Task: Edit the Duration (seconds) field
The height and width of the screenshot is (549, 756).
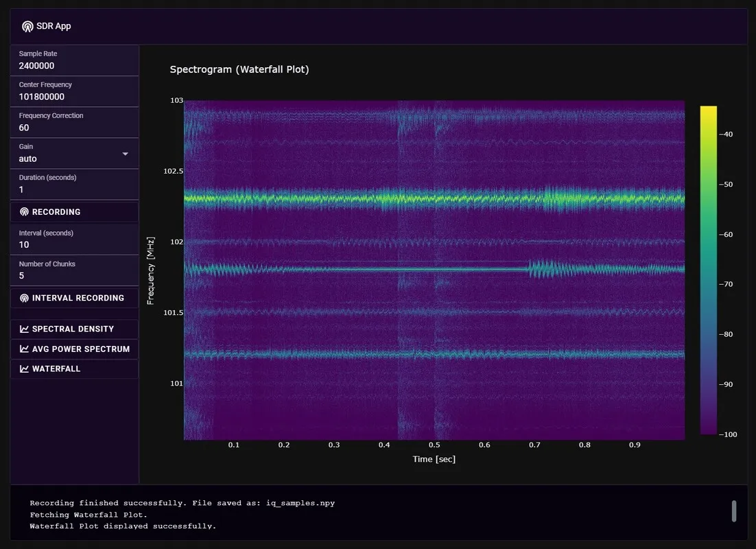Action: click(x=74, y=184)
